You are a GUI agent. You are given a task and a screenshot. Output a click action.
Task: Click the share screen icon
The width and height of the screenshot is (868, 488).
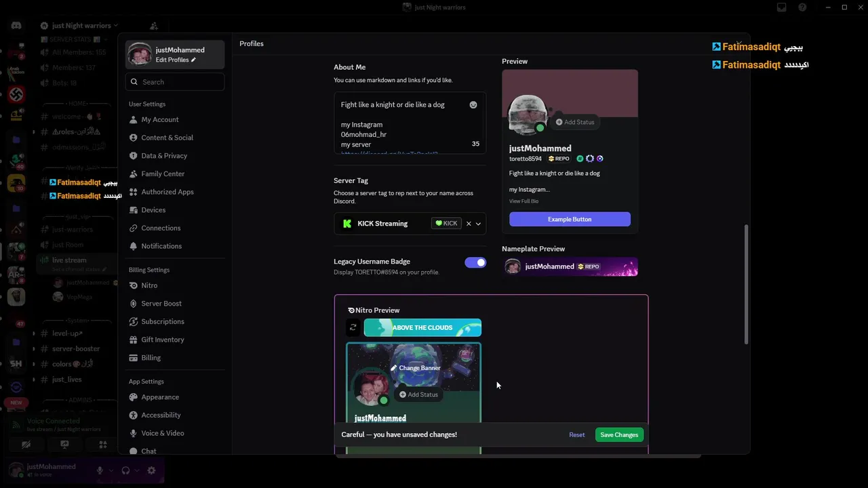pos(64,445)
